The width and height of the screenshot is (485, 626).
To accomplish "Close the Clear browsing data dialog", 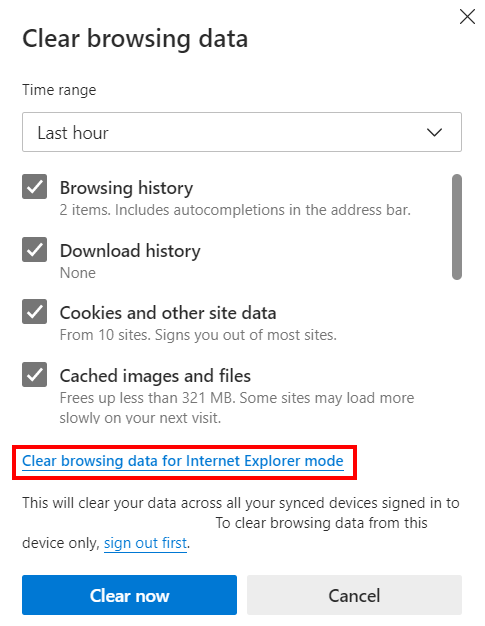I will (467, 17).
